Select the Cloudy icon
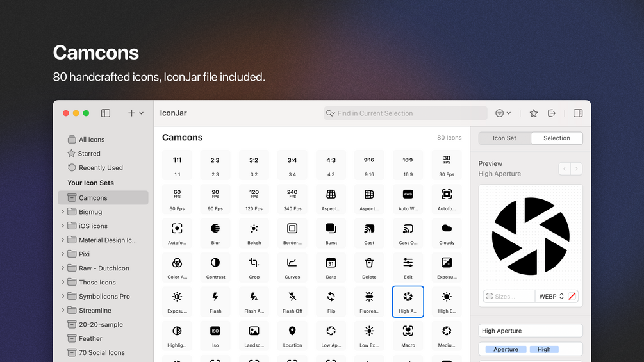Image resolution: width=644 pixels, height=362 pixels. (x=447, y=233)
